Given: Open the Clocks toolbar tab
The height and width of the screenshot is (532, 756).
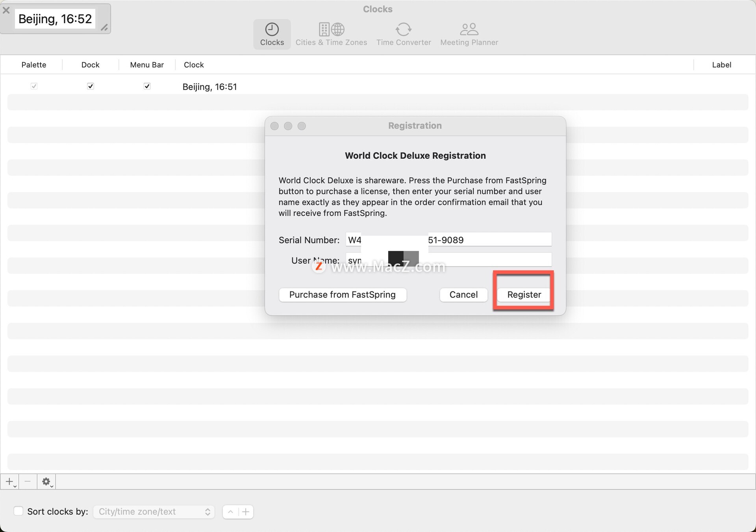Looking at the screenshot, I should [272, 34].
